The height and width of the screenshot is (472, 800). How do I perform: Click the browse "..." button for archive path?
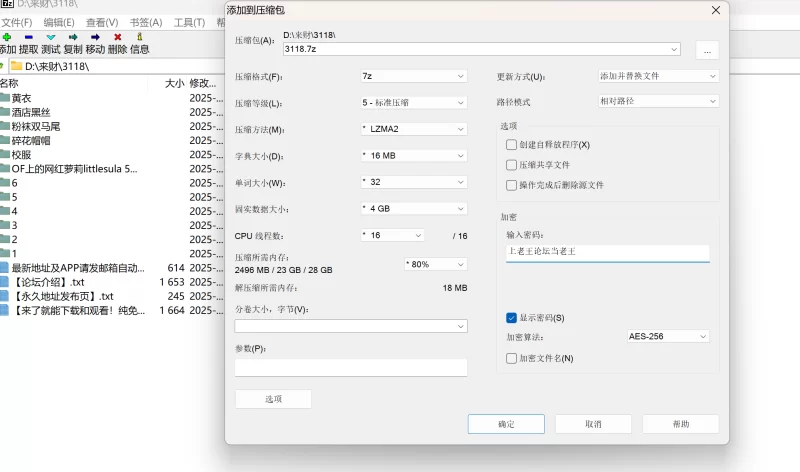[707, 51]
